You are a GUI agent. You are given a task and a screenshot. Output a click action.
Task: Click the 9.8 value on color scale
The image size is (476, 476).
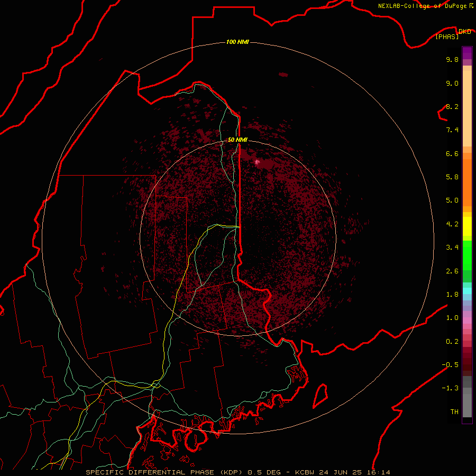point(452,59)
